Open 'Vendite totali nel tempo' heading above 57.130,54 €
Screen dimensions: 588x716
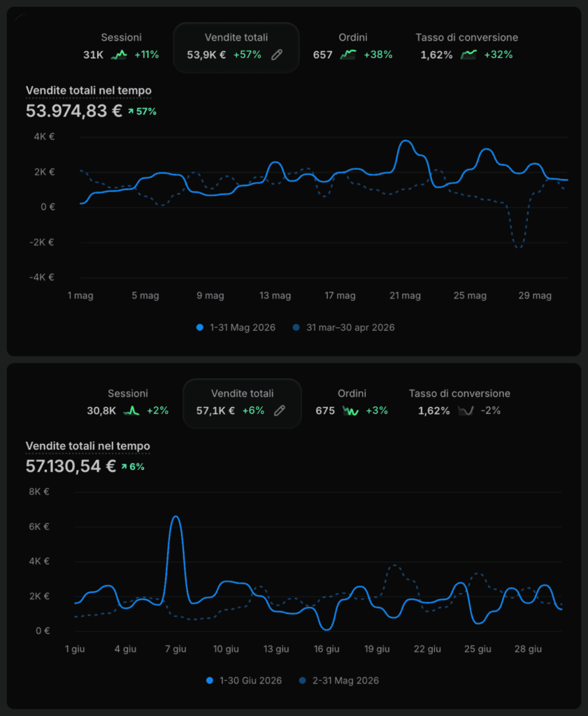pos(87,445)
